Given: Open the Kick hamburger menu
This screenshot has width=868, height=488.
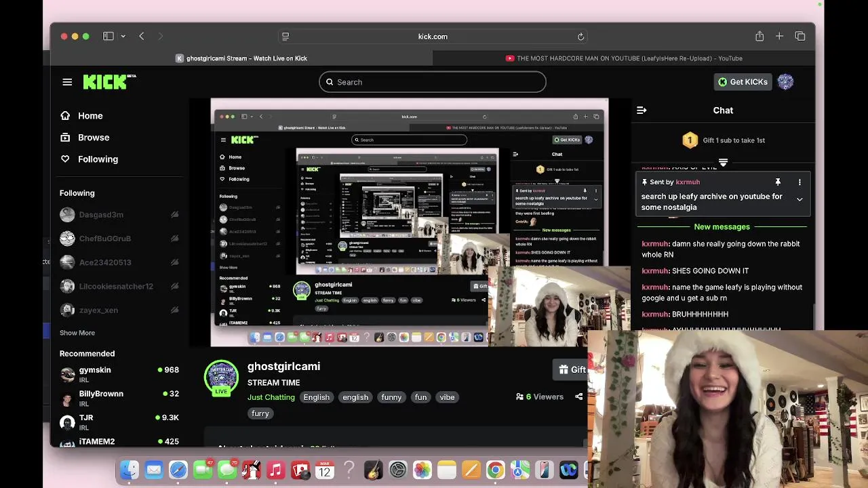Looking at the screenshot, I should [x=67, y=82].
